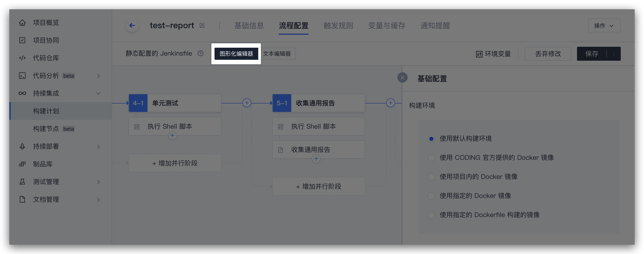
Task: Click the back arrow beside test-report
Action: 132,26
